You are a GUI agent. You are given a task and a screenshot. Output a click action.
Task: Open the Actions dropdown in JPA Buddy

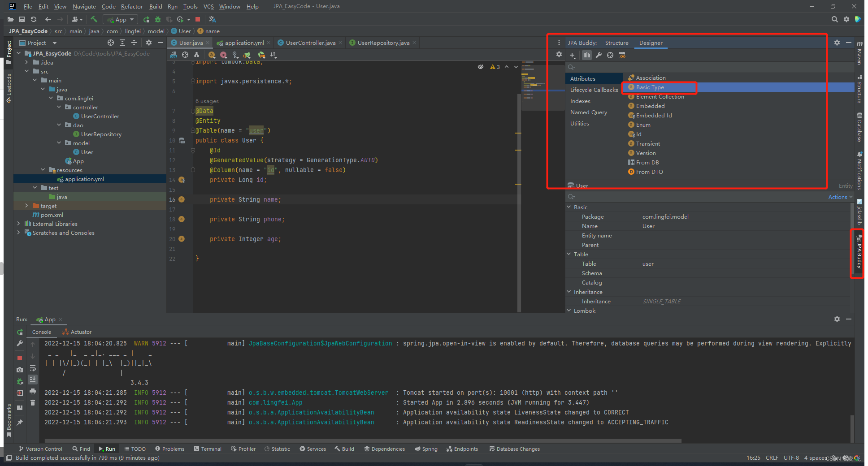840,197
